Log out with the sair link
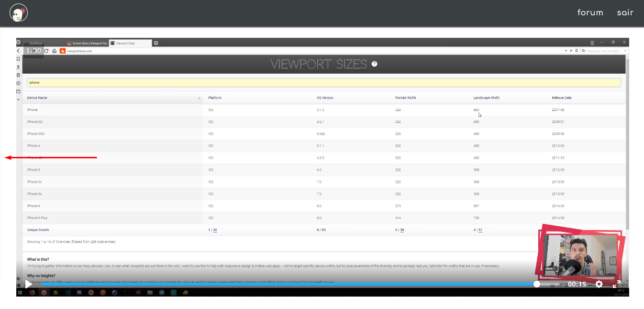Screen dimensions: 644x309 pyautogui.click(x=625, y=12)
